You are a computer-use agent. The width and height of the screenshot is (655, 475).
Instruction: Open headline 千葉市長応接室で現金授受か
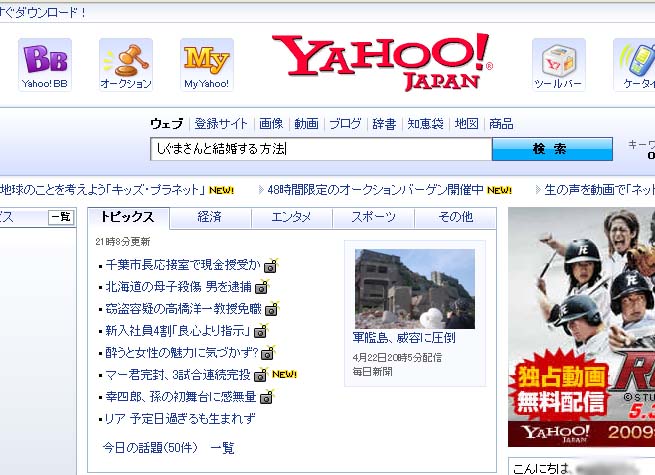(183, 265)
